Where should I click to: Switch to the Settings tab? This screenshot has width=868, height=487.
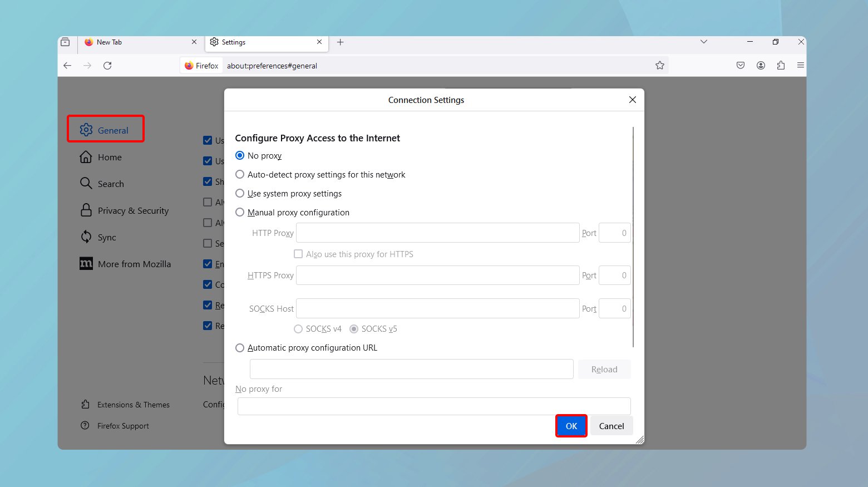point(234,42)
